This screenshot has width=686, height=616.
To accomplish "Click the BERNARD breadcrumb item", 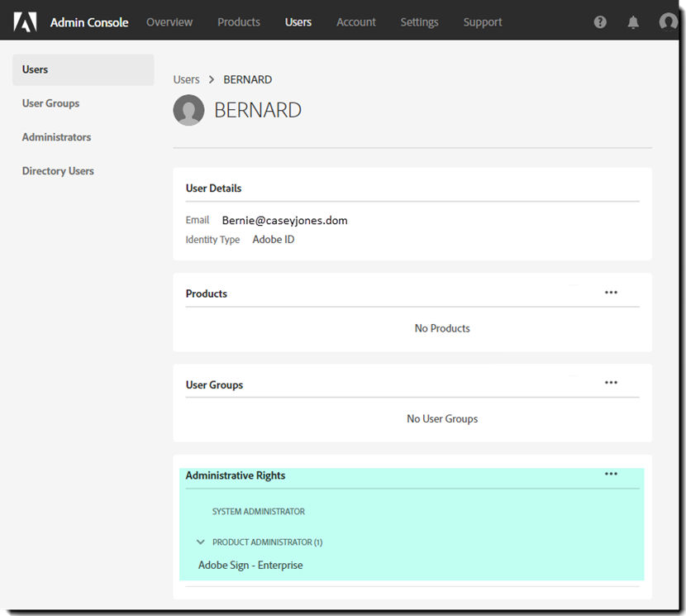I will click(248, 79).
